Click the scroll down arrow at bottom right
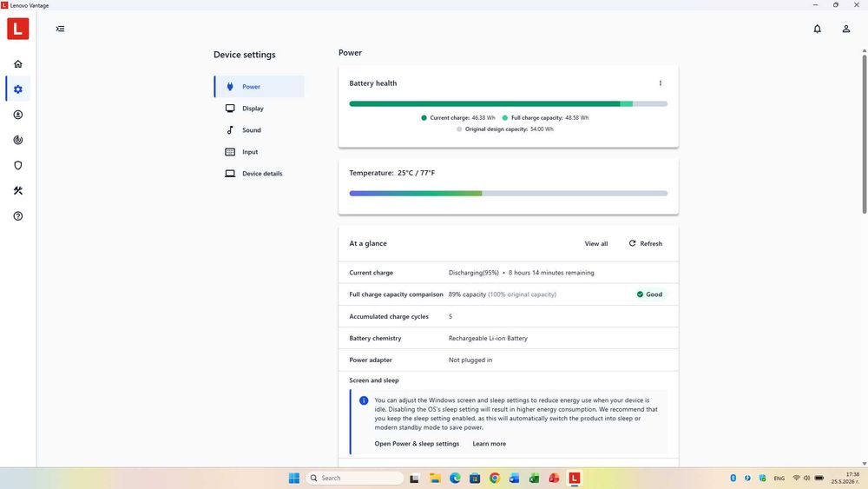 (865, 464)
